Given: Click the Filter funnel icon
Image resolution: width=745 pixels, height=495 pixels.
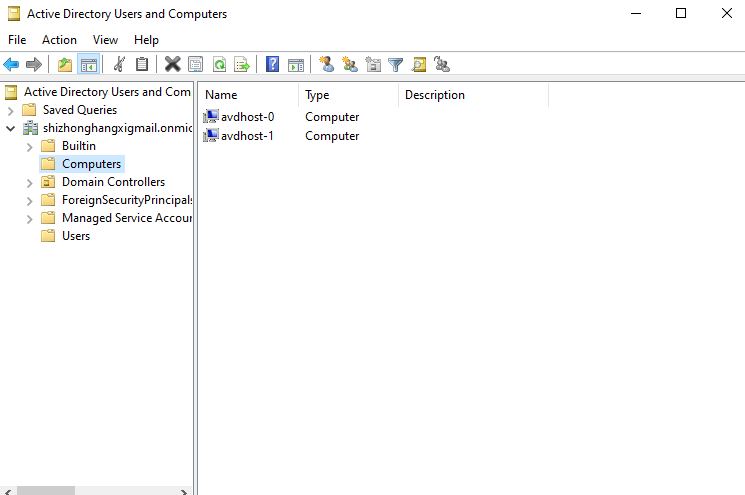Looking at the screenshot, I should coord(395,64).
